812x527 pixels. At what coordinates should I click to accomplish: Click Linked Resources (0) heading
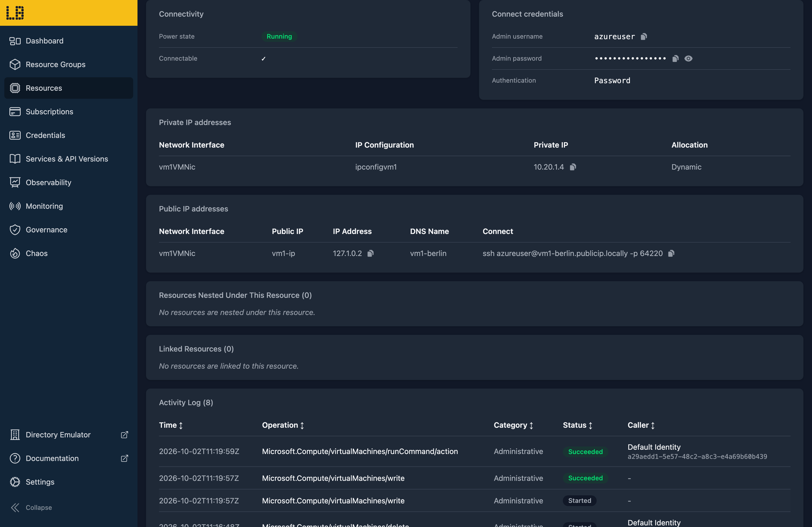(196, 349)
